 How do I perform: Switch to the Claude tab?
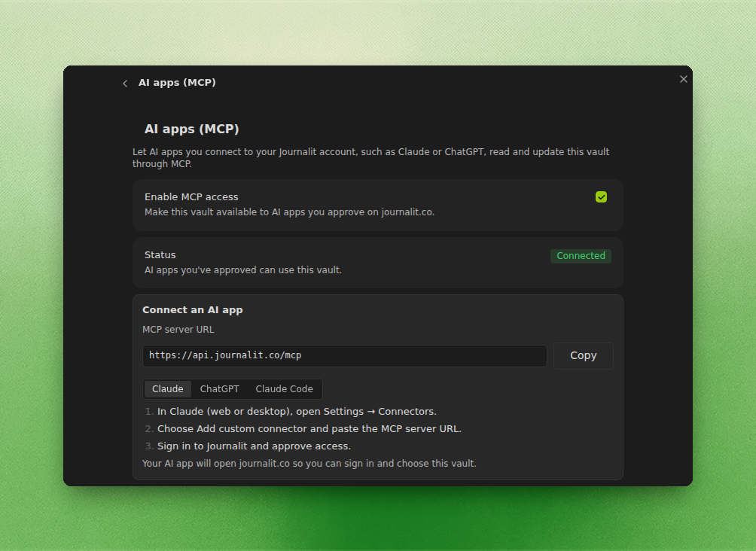pos(167,389)
